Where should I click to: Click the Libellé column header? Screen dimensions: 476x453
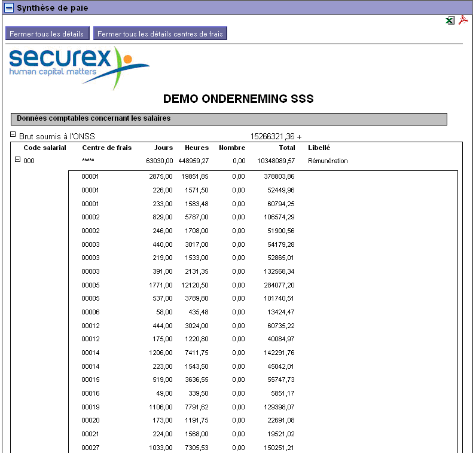(x=319, y=148)
